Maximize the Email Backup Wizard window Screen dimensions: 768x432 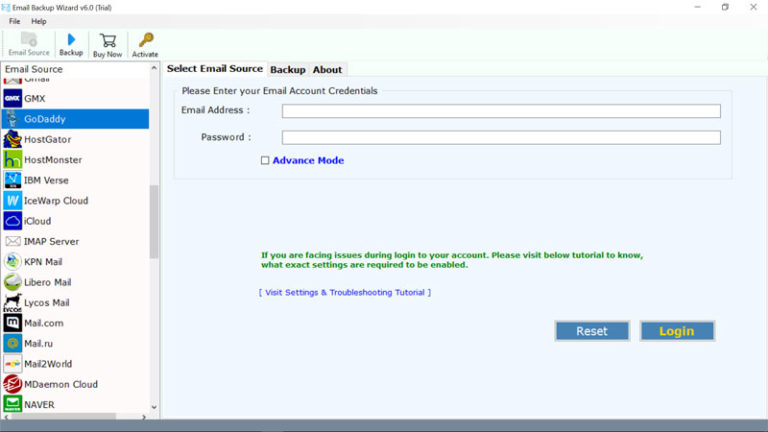click(725, 7)
